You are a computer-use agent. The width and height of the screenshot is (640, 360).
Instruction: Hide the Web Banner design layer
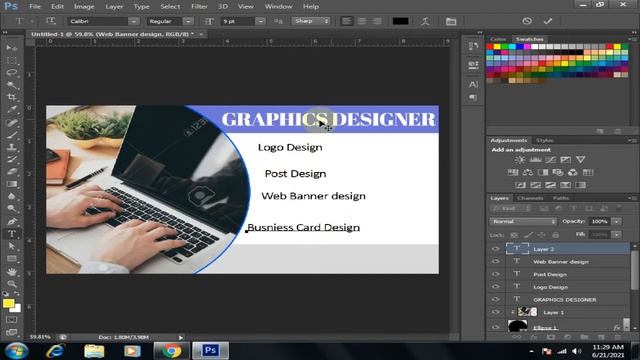pyautogui.click(x=496, y=261)
